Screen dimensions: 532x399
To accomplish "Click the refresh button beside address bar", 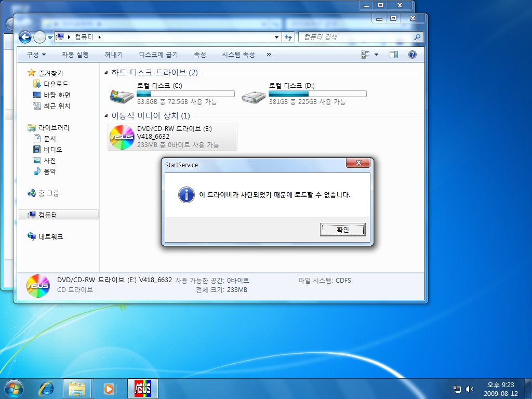I will click(x=288, y=37).
